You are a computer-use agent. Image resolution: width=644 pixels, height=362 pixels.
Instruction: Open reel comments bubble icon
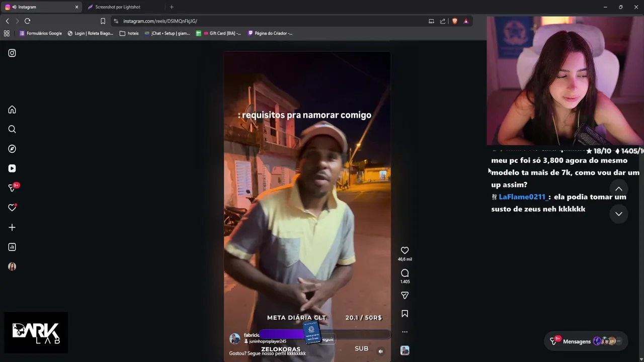pos(405,273)
